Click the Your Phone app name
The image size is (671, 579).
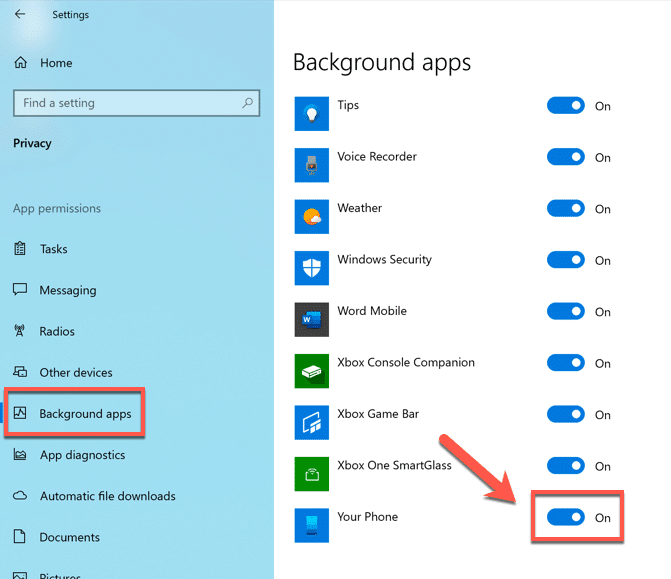click(368, 517)
